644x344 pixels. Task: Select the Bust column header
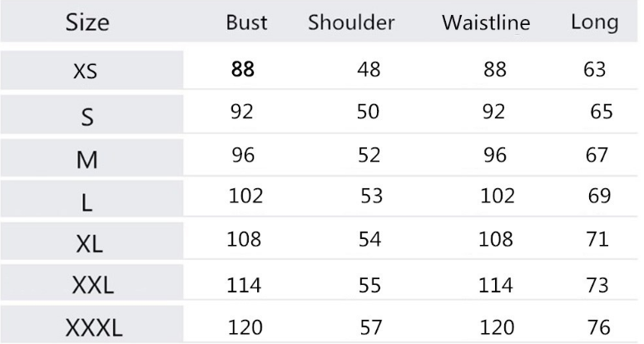coord(246,23)
